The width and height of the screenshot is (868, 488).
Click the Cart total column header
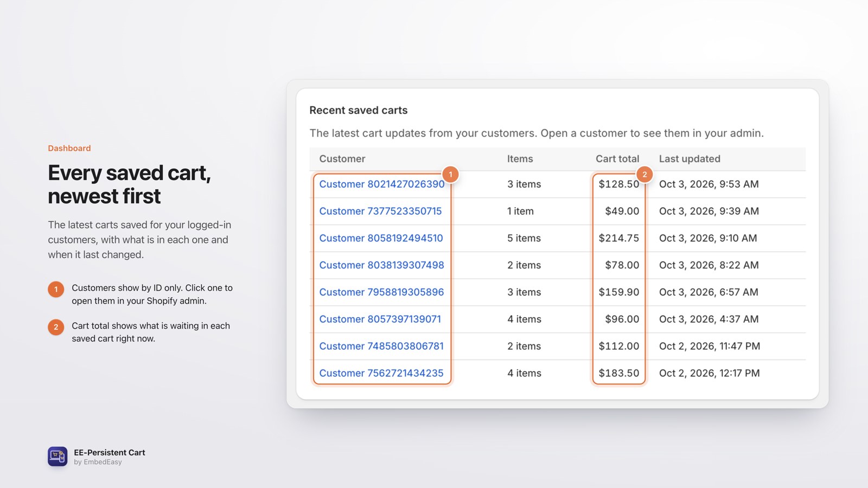point(617,159)
